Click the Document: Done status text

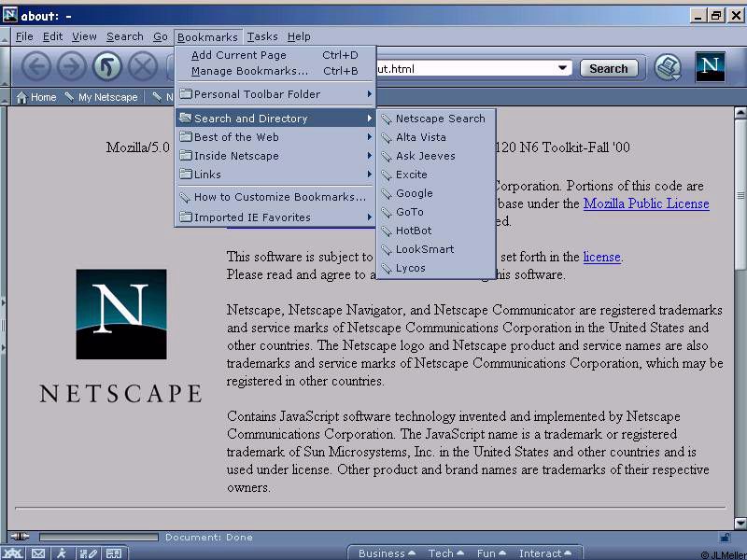(208, 538)
